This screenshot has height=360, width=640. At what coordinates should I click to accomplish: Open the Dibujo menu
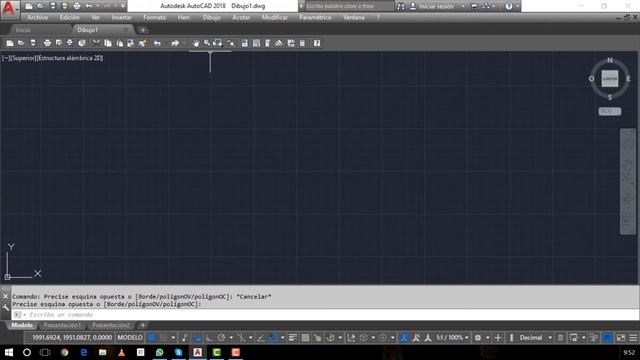pyautogui.click(x=211, y=18)
